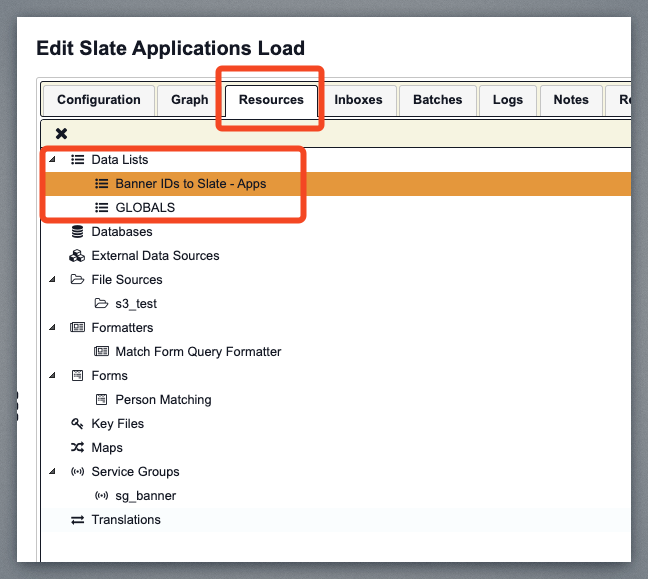This screenshot has height=579, width=648.
Task: Click the icon beside Banner IDs to Slate - Apps
Action: 102,183
